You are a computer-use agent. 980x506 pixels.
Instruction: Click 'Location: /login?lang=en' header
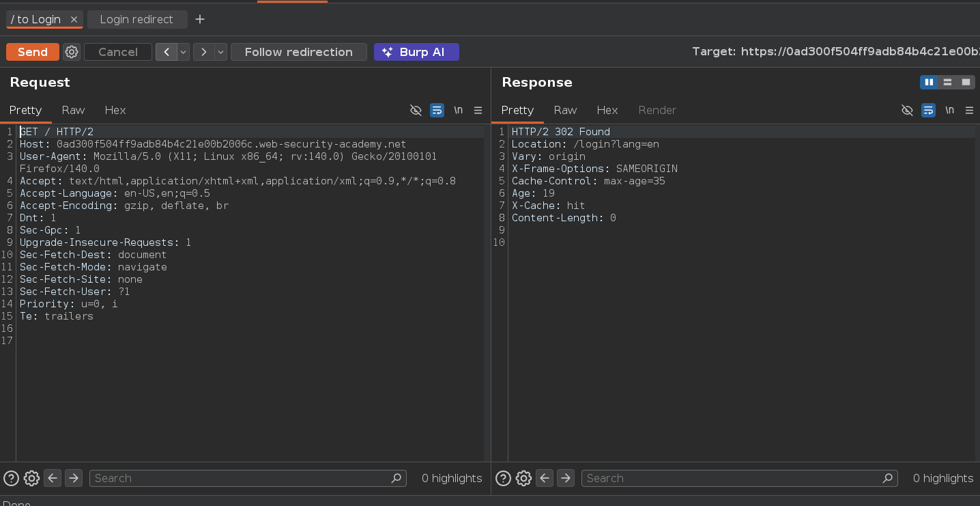pyautogui.click(x=586, y=144)
